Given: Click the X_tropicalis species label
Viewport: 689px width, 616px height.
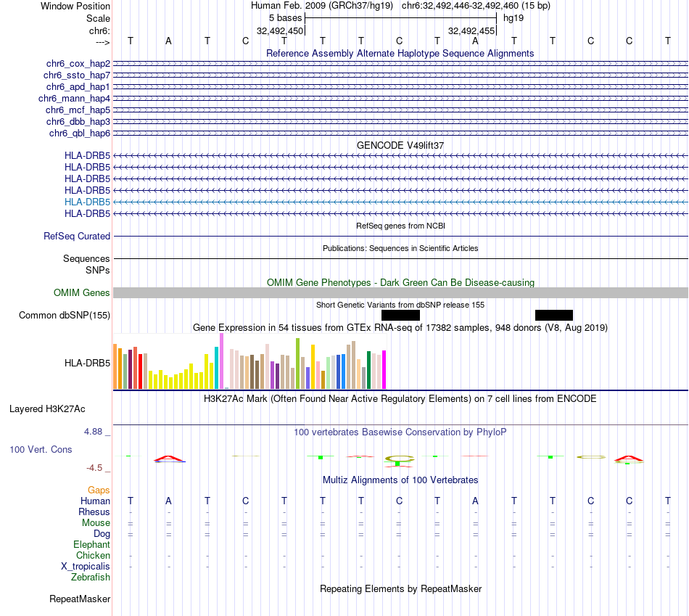Looking at the screenshot, I should pyautogui.click(x=86, y=567).
